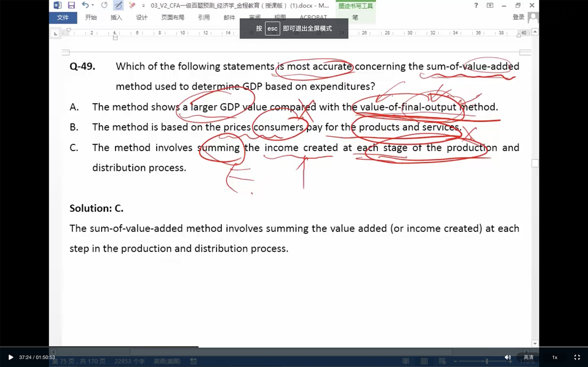This screenshot has height=367, width=588.
Task: Select the eraser tool in quick access toolbar
Action: point(131,5)
